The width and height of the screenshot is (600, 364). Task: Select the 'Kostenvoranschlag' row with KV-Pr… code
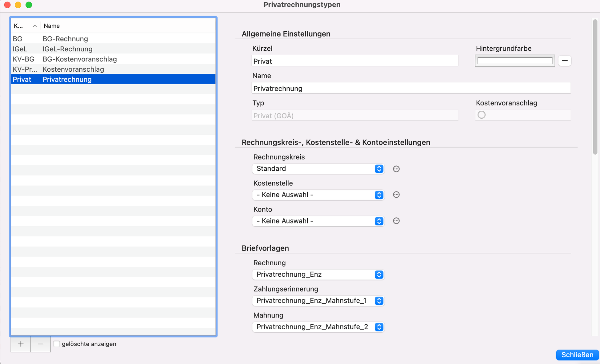click(x=113, y=69)
